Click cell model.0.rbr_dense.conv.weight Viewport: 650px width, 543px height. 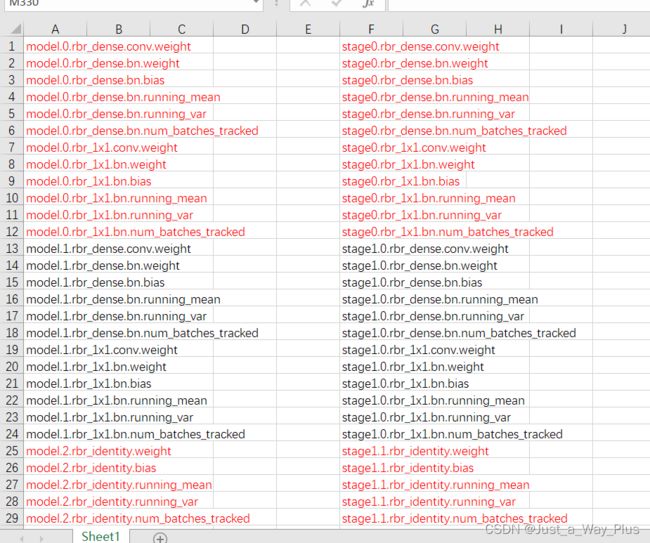tap(108, 46)
